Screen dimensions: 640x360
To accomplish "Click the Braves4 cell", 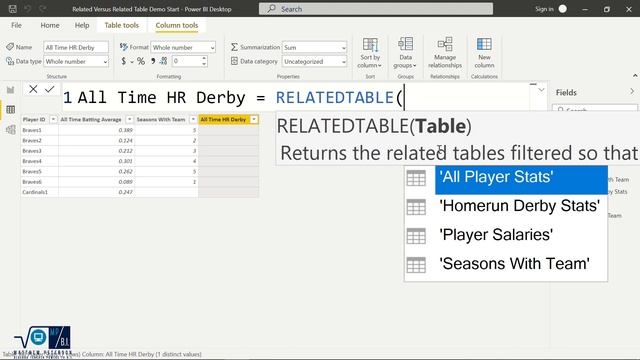I will pos(40,161).
